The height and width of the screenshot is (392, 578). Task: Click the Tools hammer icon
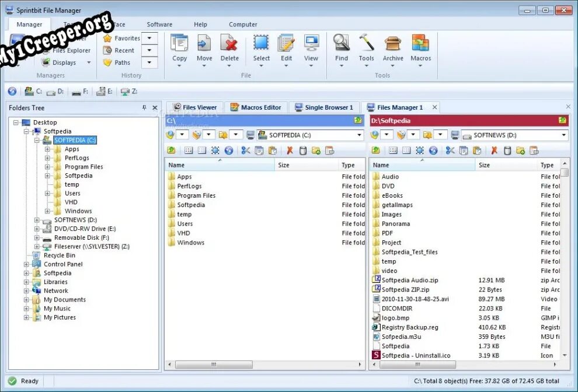[x=367, y=43]
